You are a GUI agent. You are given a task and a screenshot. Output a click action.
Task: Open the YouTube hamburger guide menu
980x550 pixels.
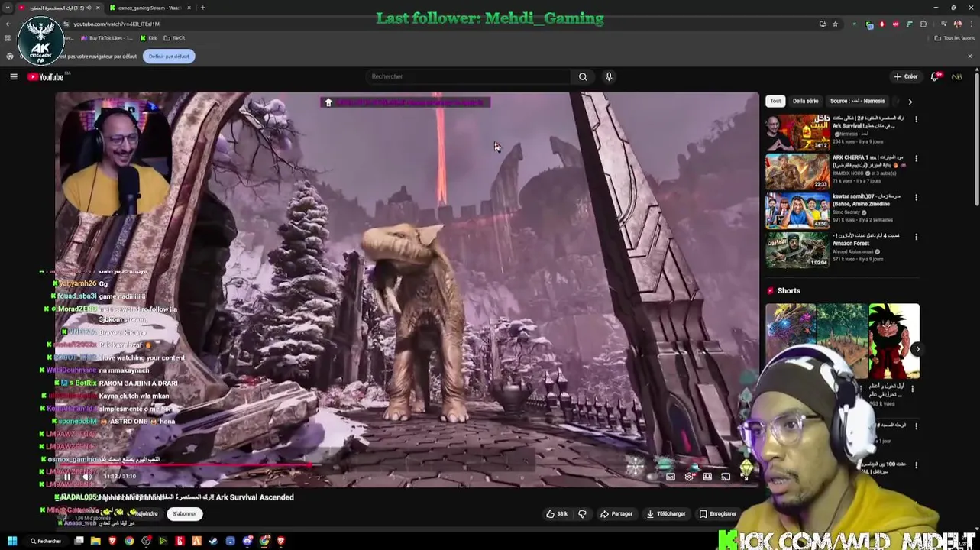(14, 76)
